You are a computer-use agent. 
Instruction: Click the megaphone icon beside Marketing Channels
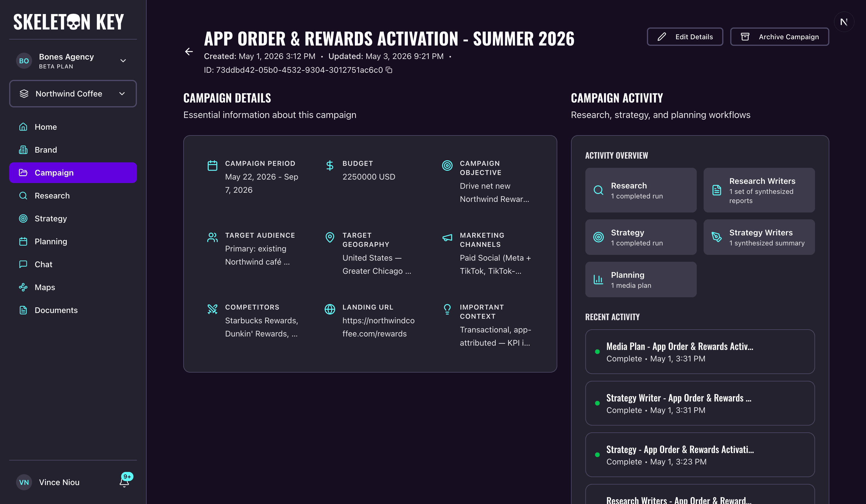pos(447,237)
